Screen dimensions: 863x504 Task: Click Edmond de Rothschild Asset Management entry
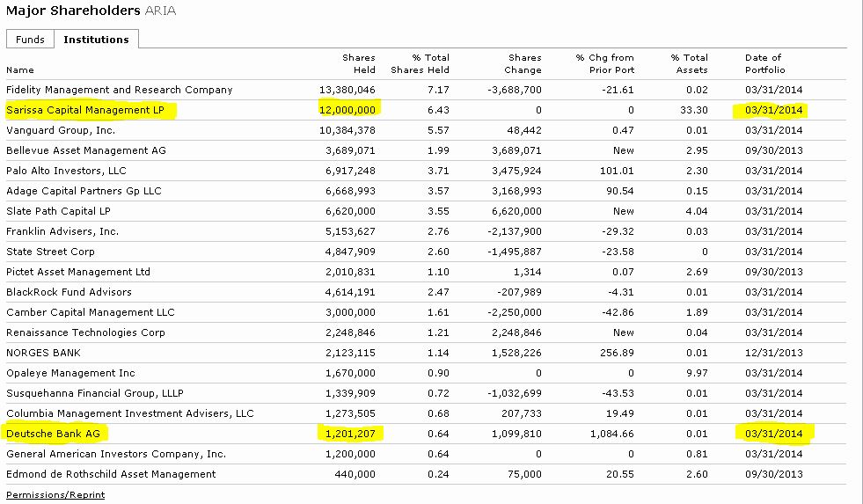111,474
